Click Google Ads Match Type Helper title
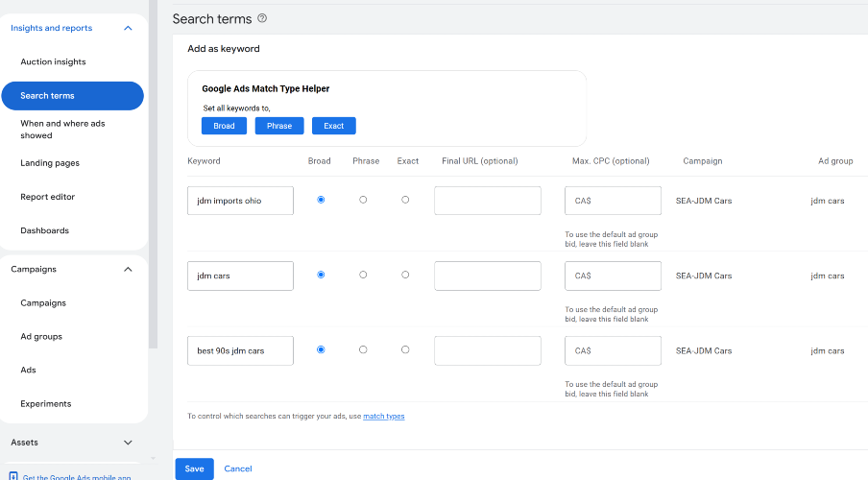This screenshot has width=868, height=480. coord(266,88)
